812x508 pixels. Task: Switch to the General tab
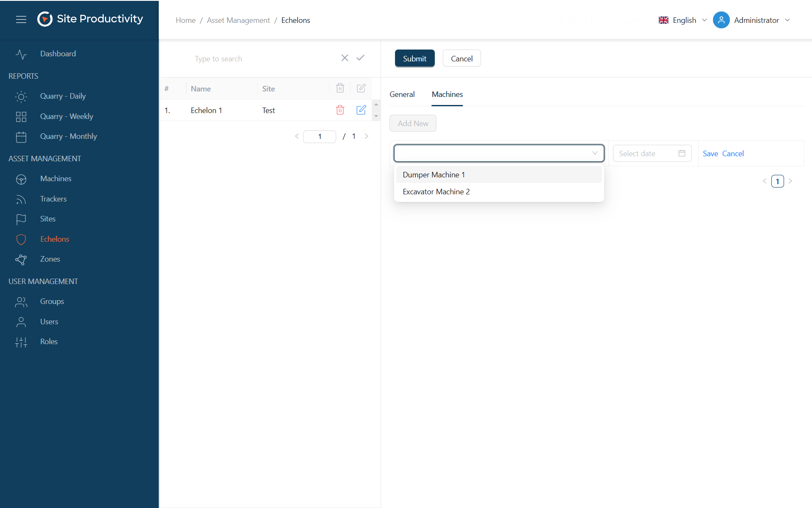402,94
